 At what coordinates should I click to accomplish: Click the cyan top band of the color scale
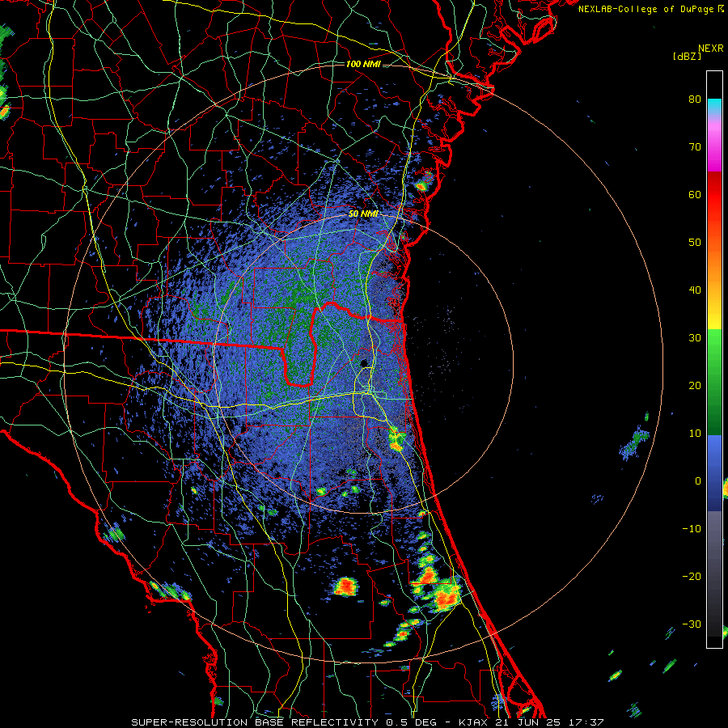(x=714, y=108)
